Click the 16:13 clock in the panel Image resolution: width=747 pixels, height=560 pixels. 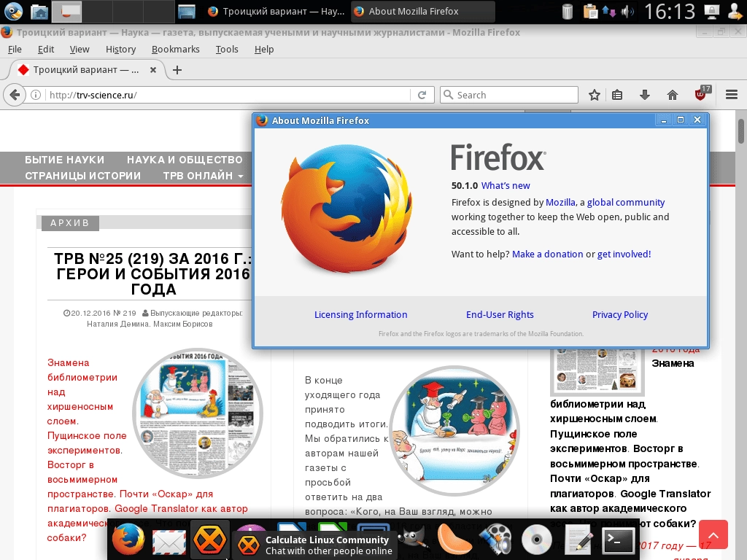point(670,12)
